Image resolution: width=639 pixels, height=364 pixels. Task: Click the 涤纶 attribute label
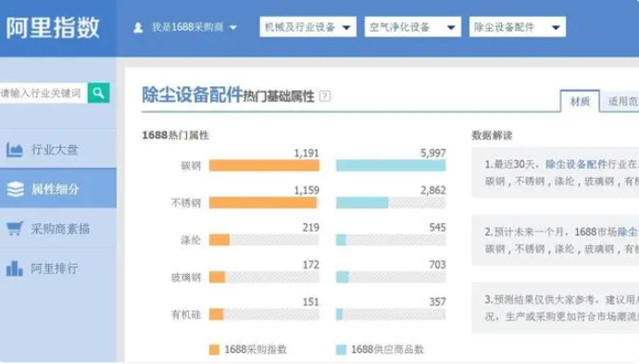[191, 240]
